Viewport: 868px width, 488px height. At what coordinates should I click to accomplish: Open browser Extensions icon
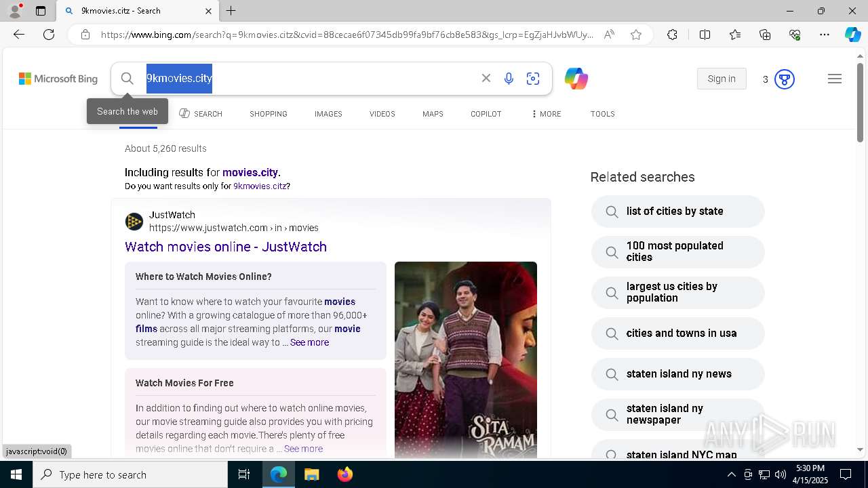tap(672, 35)
